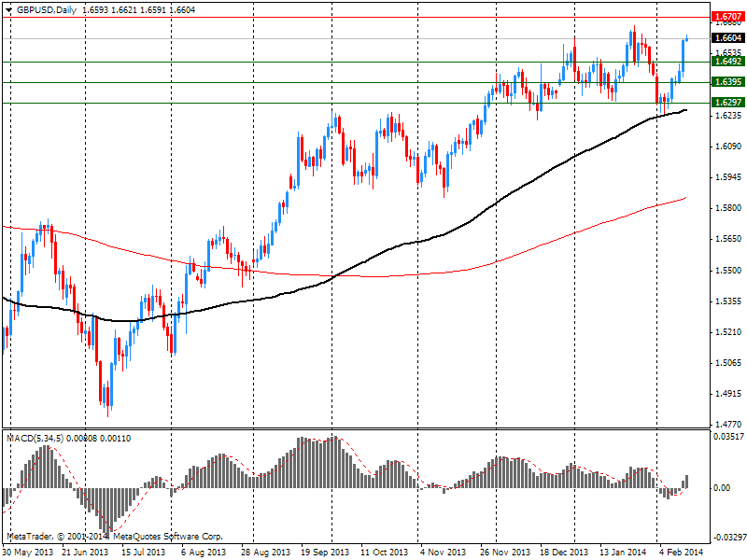Click the 1.5500 price scale value
Viewport: 747px width, 560px height.
coord(726,270)
